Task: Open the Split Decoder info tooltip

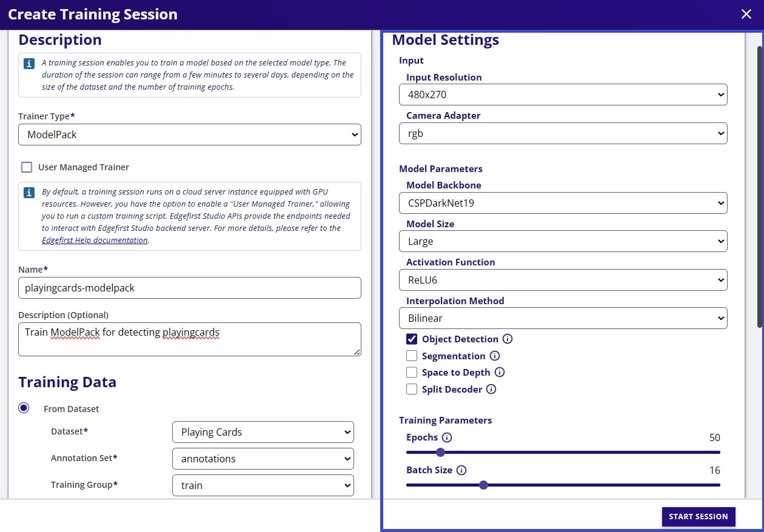Action: tap(491, 389)
